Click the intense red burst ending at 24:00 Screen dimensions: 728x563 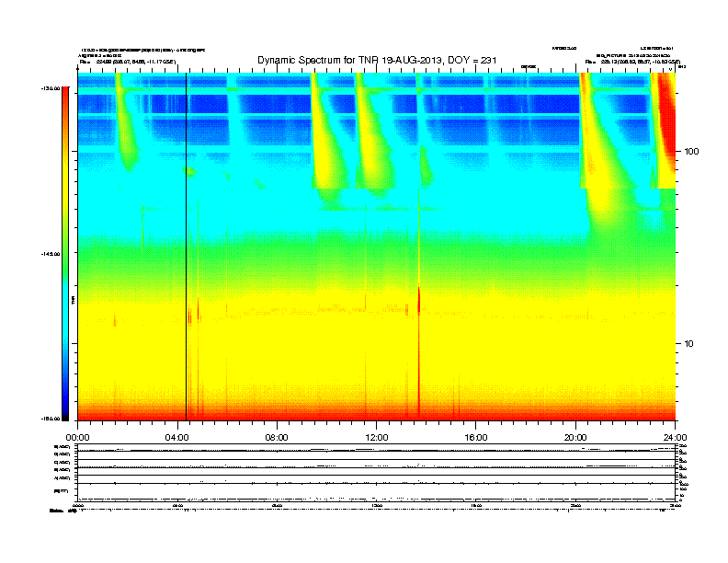665,125
